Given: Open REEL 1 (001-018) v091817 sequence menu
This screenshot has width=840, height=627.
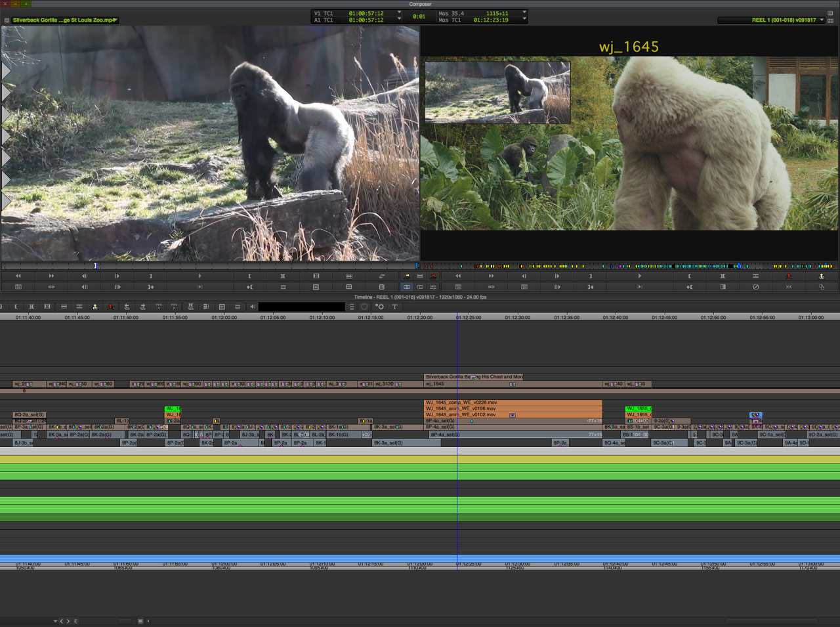Looking at the screenshot, I should tap(771, 20).
